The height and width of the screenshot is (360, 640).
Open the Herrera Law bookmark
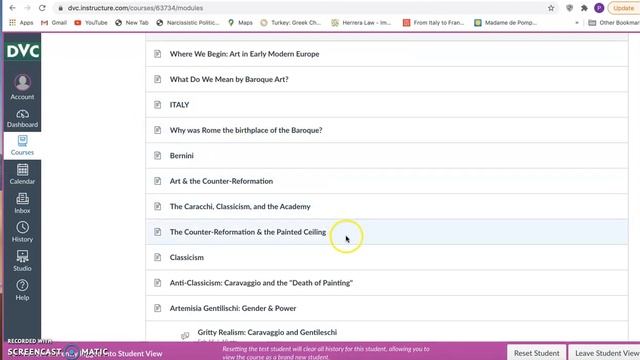361,23
